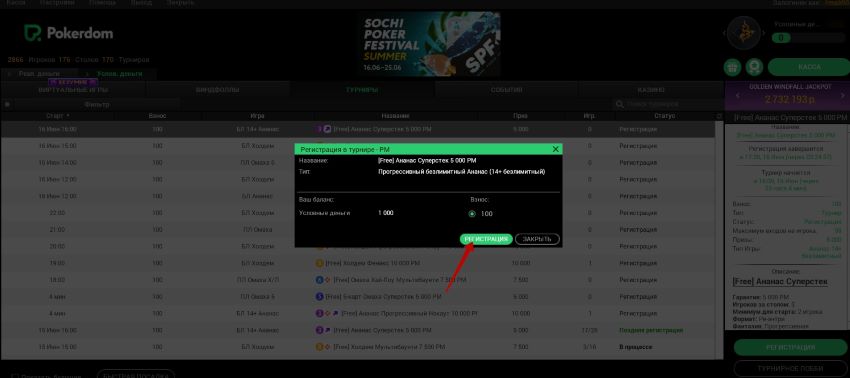This screenshot has width=850, height=378.
Task: Go to previous jackpot with left arrow
Action: (737, 95)
